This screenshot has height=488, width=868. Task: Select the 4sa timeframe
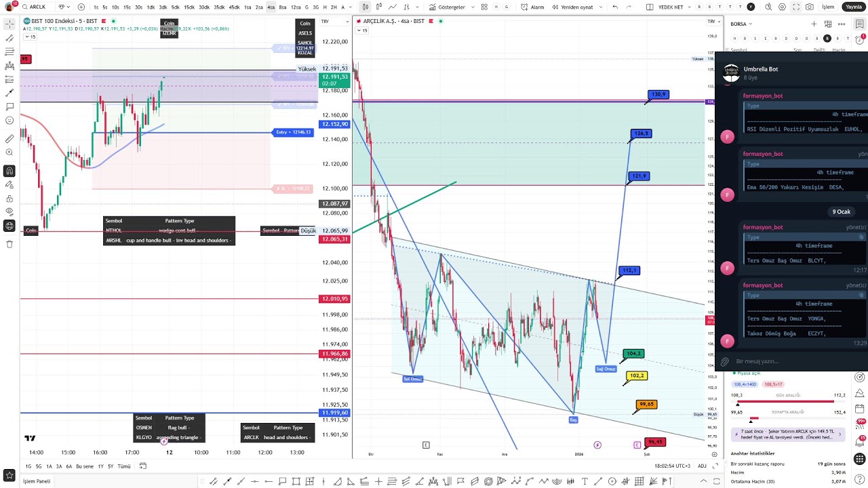[271, 7]
